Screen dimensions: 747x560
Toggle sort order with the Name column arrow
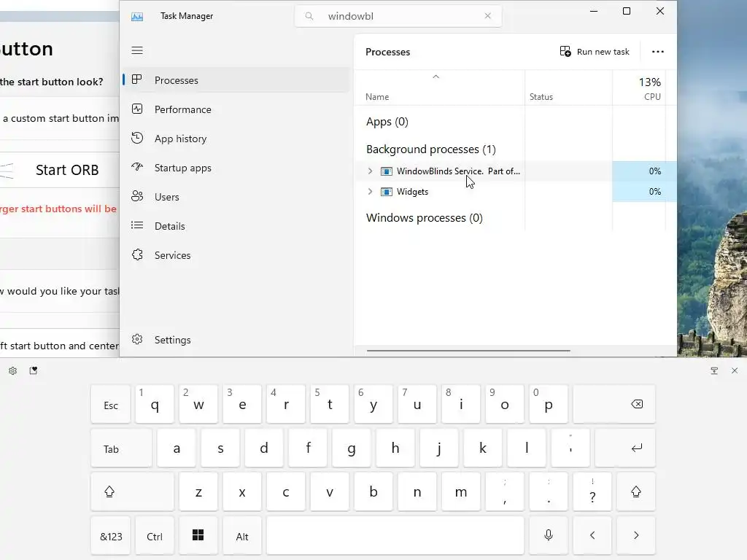[x=436, y=77]
